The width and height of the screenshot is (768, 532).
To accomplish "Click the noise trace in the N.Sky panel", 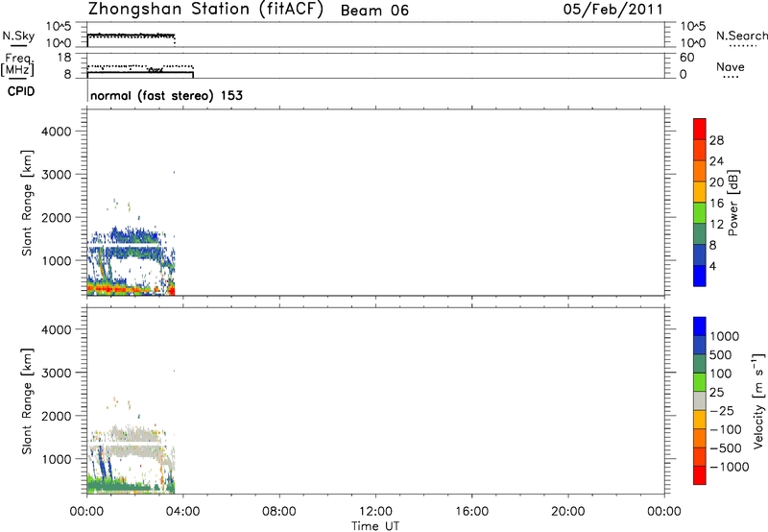I will tap(132, 36).
